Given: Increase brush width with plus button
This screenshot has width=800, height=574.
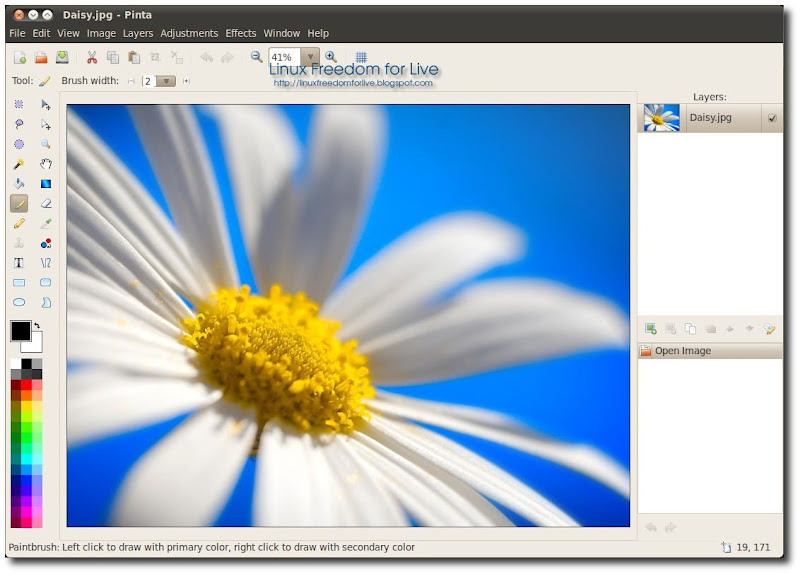Looking at the screenshot, I should pos(186,81).
